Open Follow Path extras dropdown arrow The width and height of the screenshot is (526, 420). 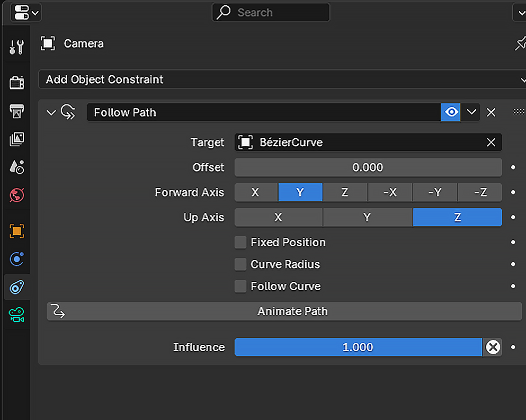(471, 112)
